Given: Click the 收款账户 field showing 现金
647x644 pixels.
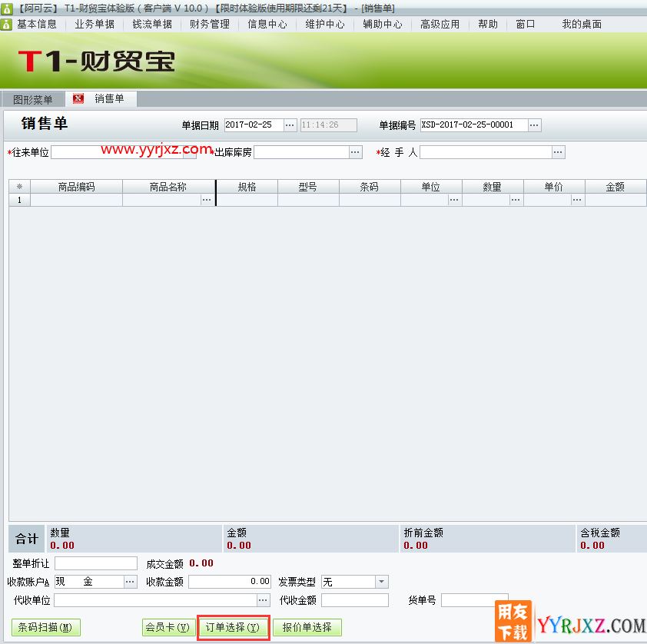Looking at the screenshot, I should point(90,582).
